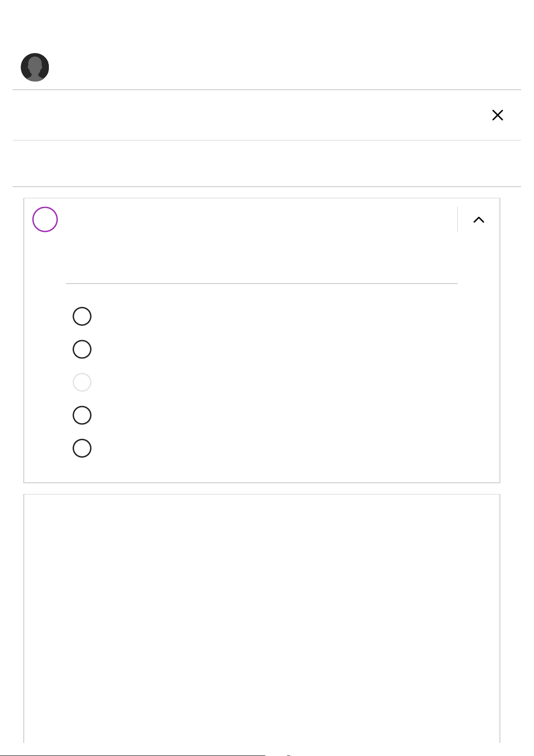The height and width of the screenshot is (756, 534).
Task: Select the first radio option
Action: click(82, 316)
